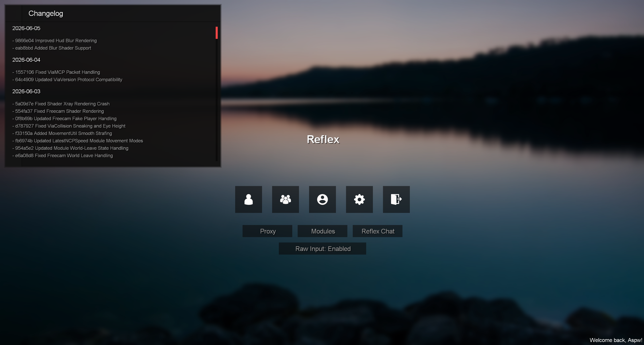
Task: Open the account manager circle-avatar icon
Action: click(323, 199)
